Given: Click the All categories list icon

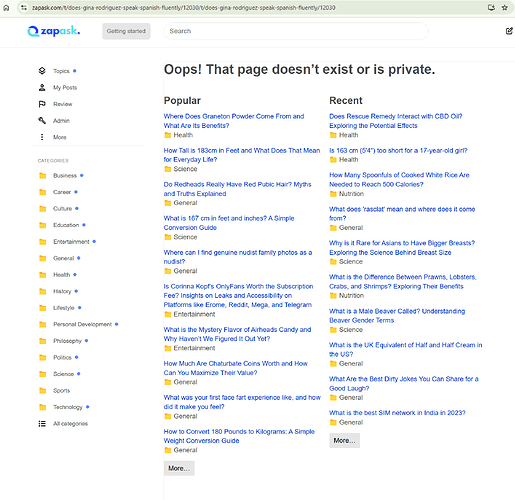Looking at the screenshot, I should coord(42,424).
